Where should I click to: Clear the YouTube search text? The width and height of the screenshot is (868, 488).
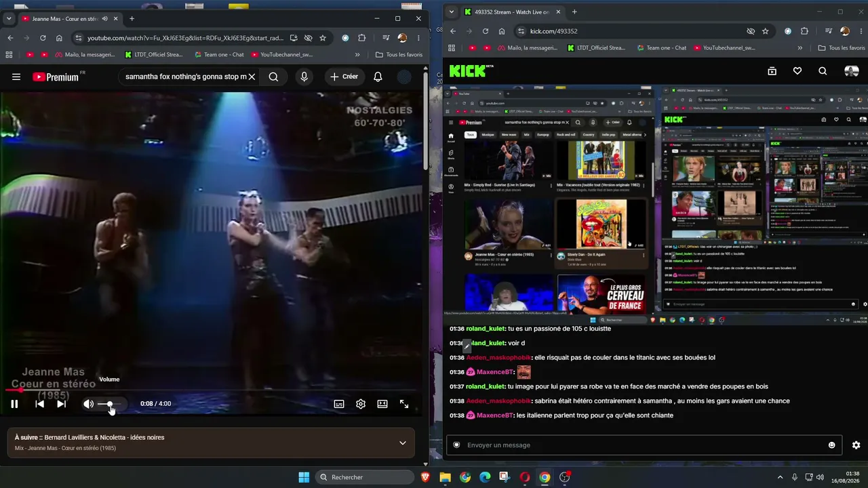point(252,77)
